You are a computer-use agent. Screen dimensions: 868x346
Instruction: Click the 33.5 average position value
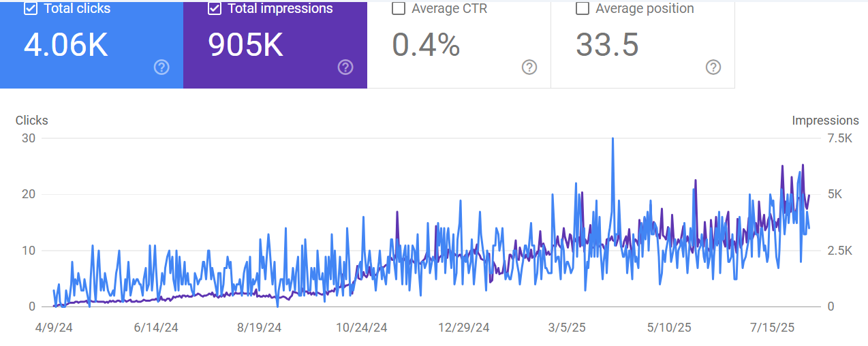click(x=607, y=45)
